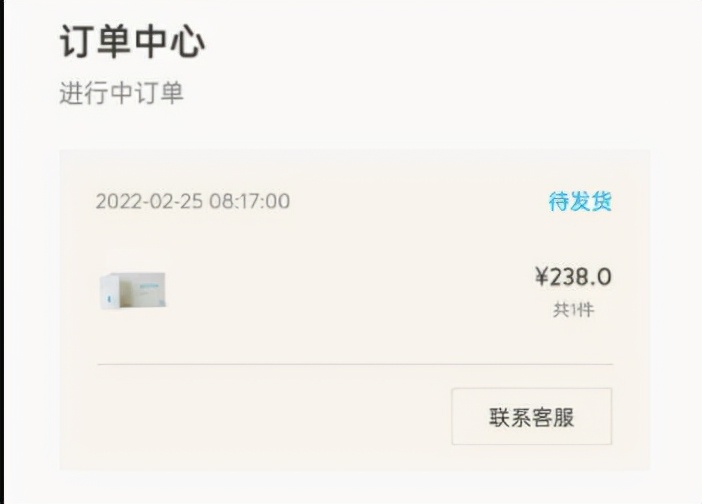This screenshot has width=702, height=504.
Task: Click the 订单中心 page heading
Action: pos(133,42)
